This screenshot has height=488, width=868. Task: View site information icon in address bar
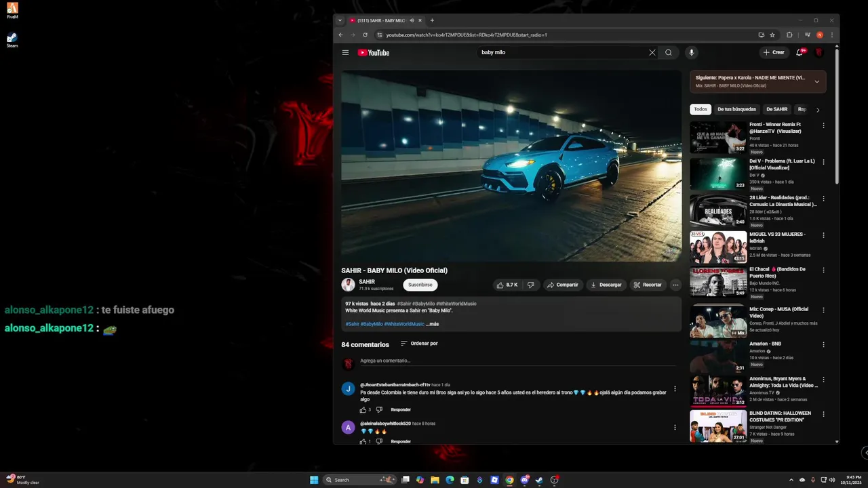380,35
